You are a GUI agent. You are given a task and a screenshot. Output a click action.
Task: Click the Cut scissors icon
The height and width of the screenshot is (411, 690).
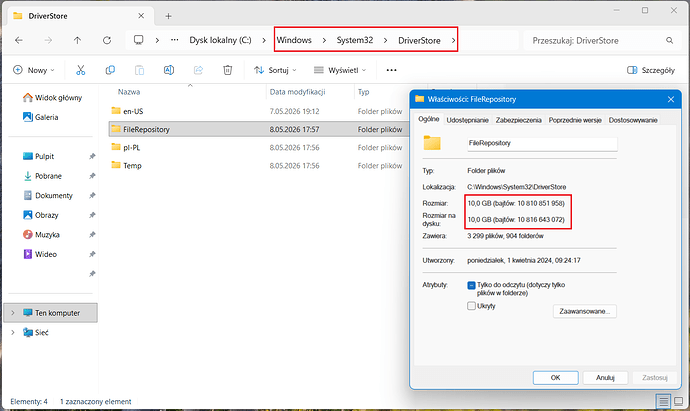[x=81, y=70]
